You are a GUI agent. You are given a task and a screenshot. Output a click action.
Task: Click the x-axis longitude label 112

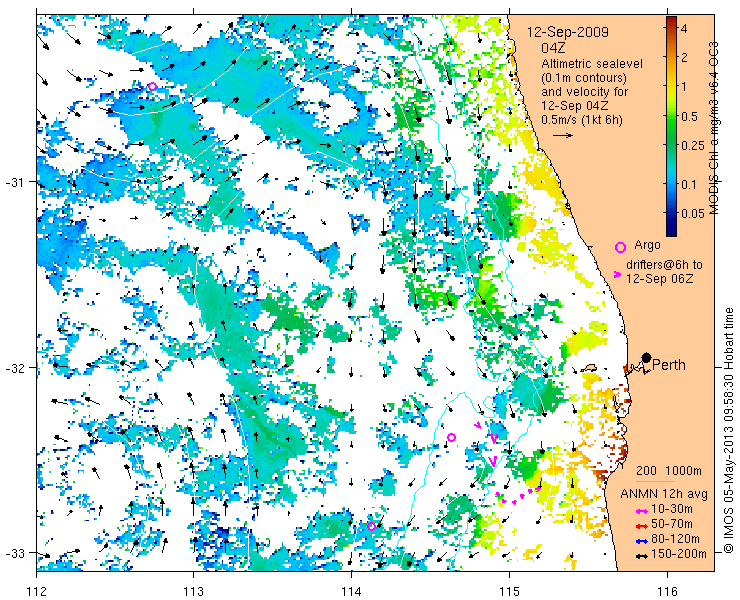(36, 591)
